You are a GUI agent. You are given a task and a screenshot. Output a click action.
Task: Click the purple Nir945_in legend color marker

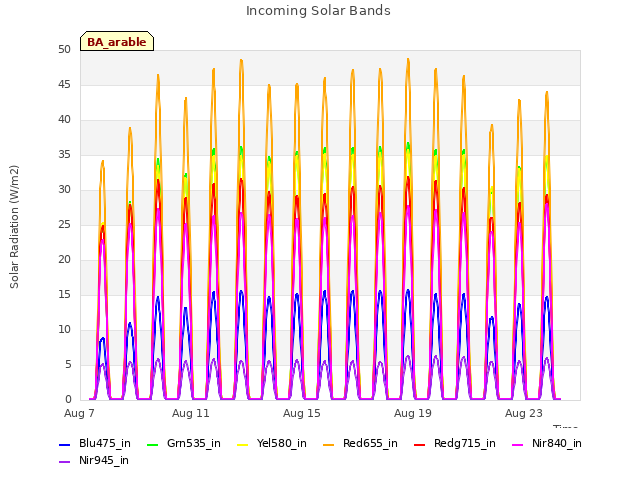coord(64,462)
